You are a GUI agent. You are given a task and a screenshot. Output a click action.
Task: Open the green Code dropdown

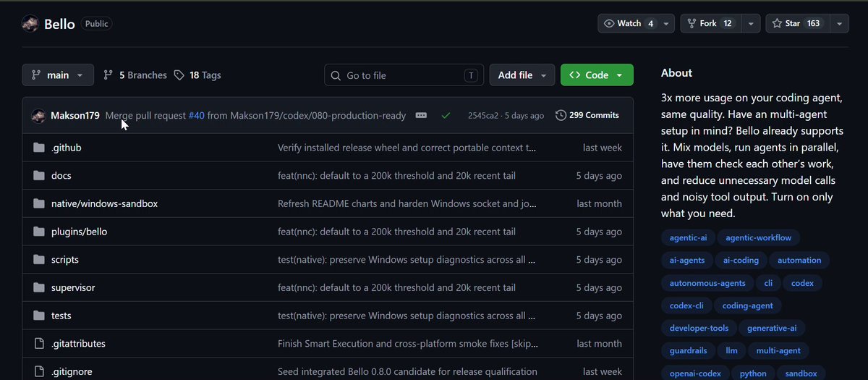pos(597,75)
